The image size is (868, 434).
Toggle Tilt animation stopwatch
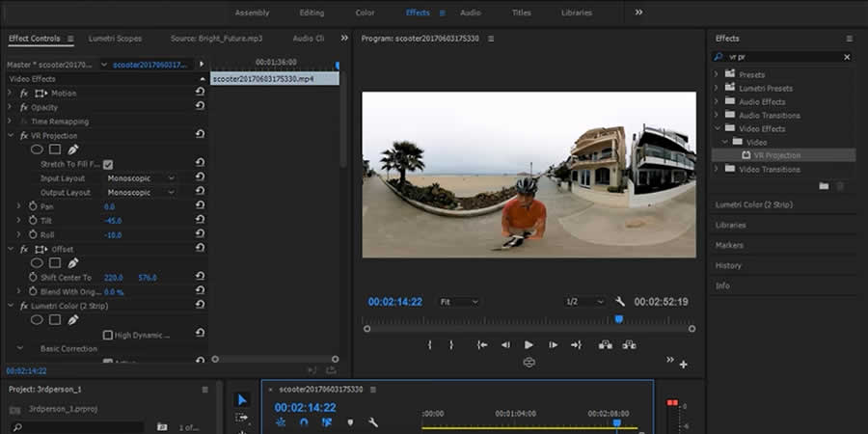(x=33, y=220)
